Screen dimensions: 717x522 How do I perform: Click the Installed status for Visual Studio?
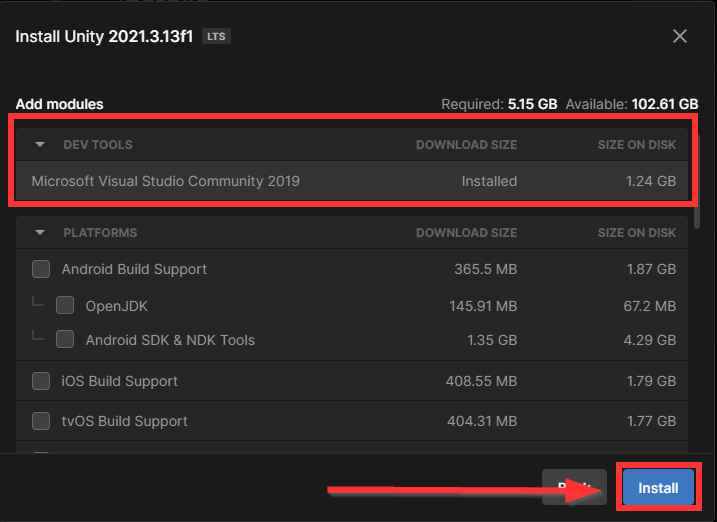(x=489, y=181)
